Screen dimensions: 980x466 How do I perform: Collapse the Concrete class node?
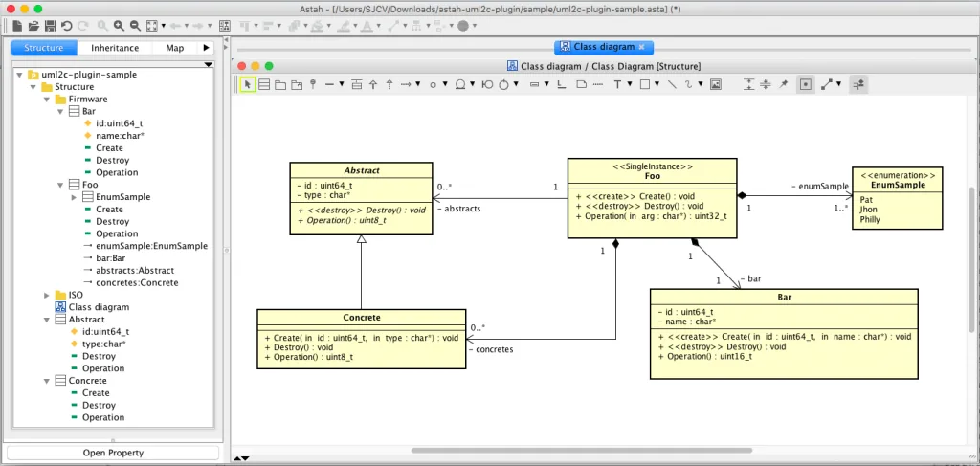[x=47, y=381]
